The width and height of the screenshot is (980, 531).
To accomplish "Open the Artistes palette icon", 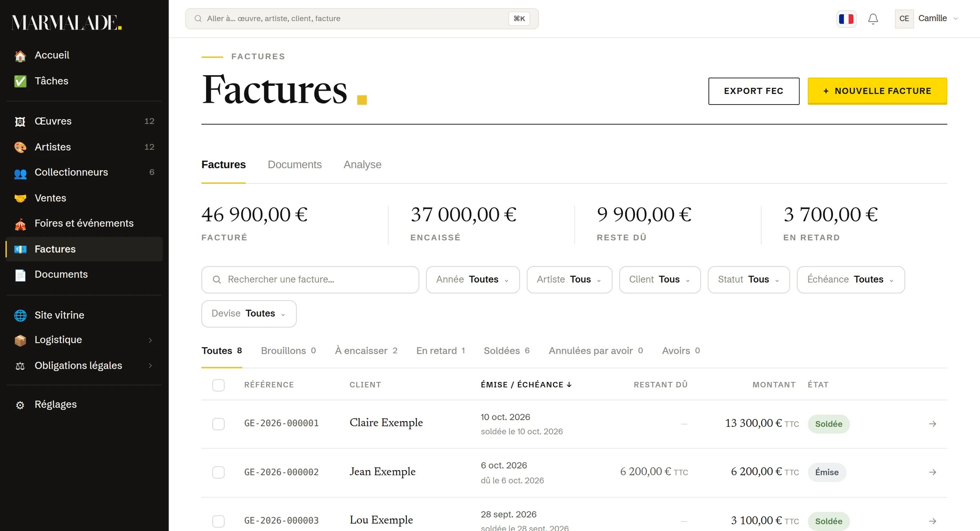I will pyautogui.click(x=20, y=147).
